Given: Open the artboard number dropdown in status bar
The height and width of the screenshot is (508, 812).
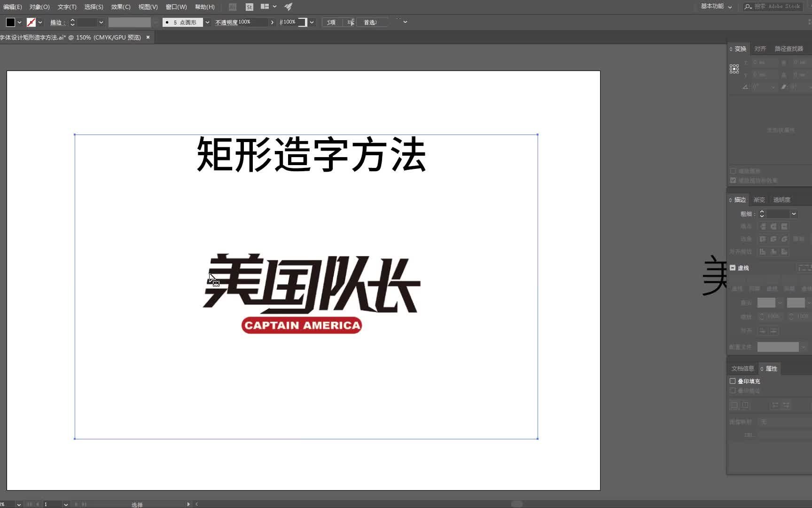Looking at the screenshot, I should click(x=66, y=504).
